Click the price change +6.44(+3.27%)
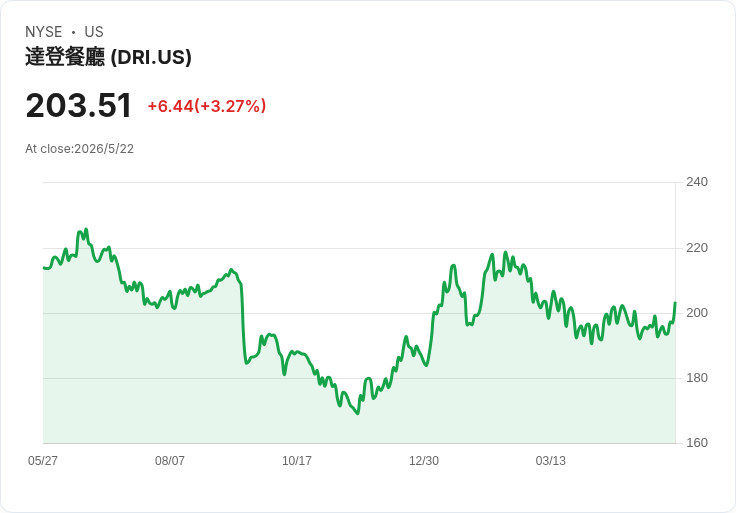Image resolution: width=736 pixels, height=513 pixels. [x=207, y=106]
